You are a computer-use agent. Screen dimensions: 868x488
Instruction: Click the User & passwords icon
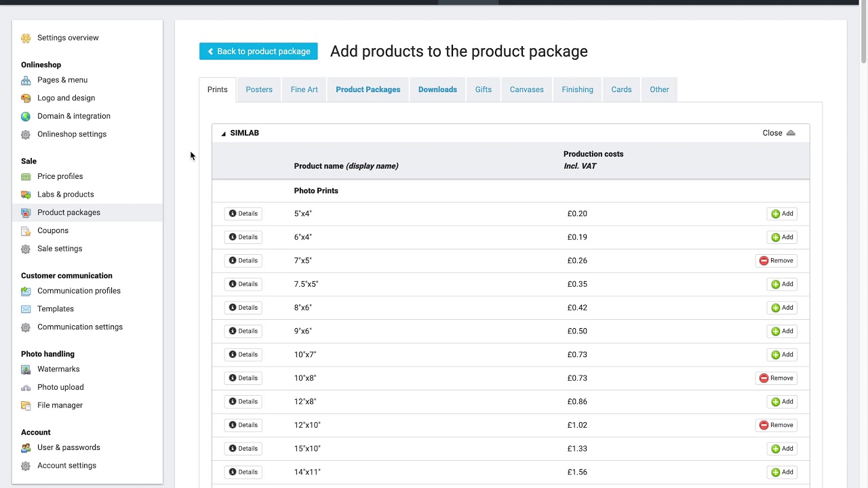[26, 447]
